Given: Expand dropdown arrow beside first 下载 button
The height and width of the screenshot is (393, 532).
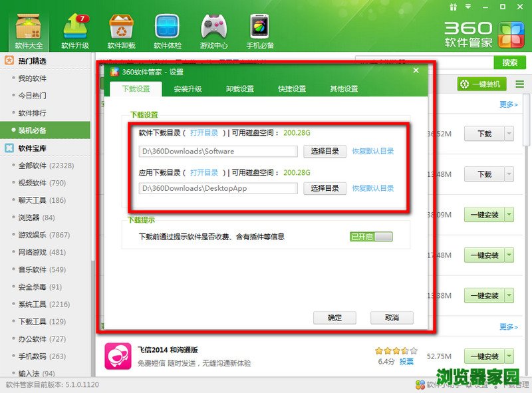Looking at the screenshot, I should click(x=509, y=134).
